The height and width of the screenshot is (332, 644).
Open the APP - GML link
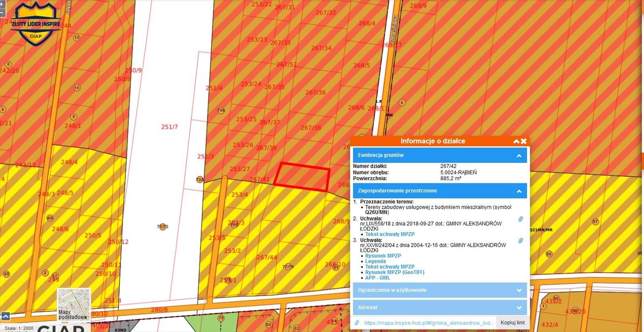[378, 278]
